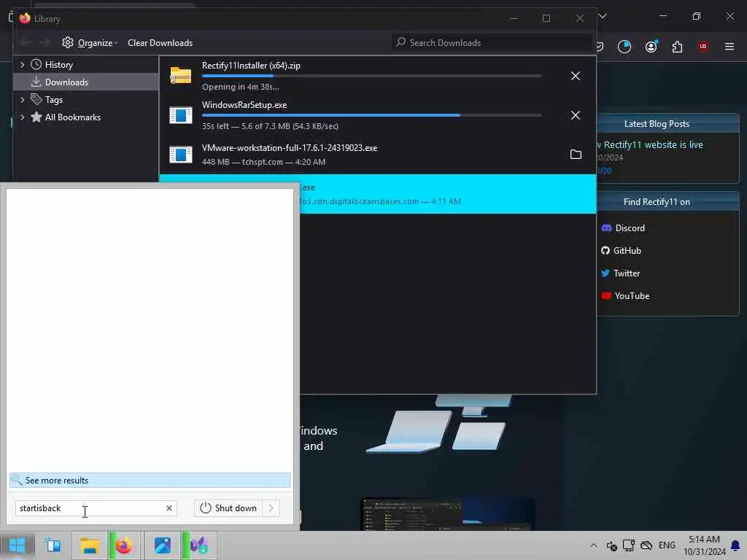Expand the History tree node
Viewport: 747px width, 560px height.
click(x=22, y=64)
